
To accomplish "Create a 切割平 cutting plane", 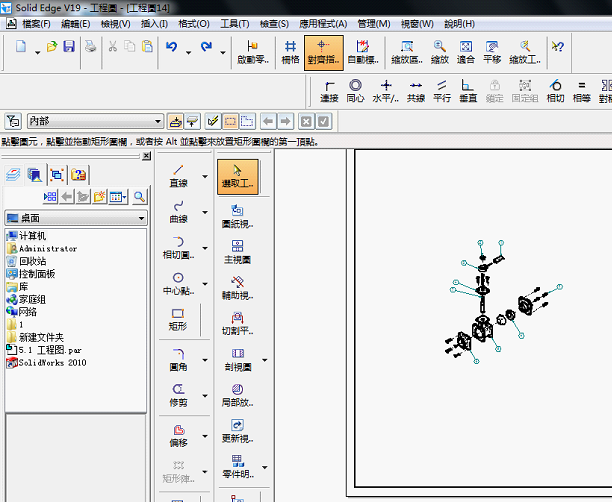I will tap(237, 324).
